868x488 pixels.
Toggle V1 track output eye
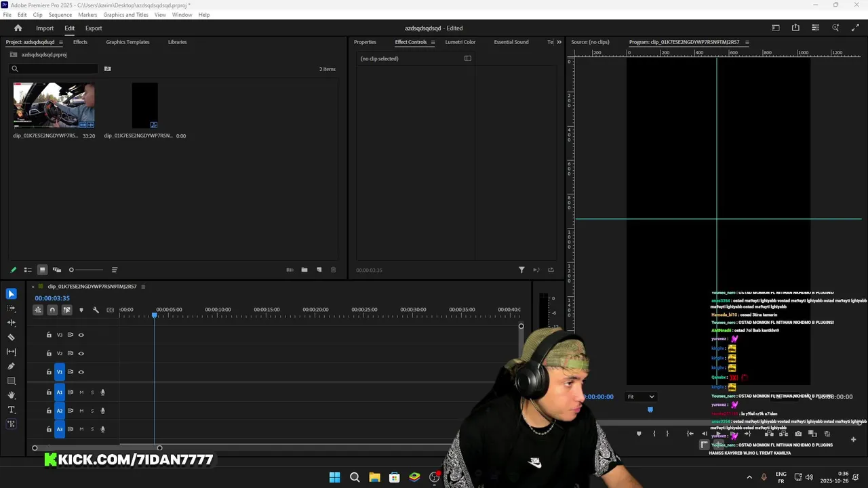click(81, 371)
